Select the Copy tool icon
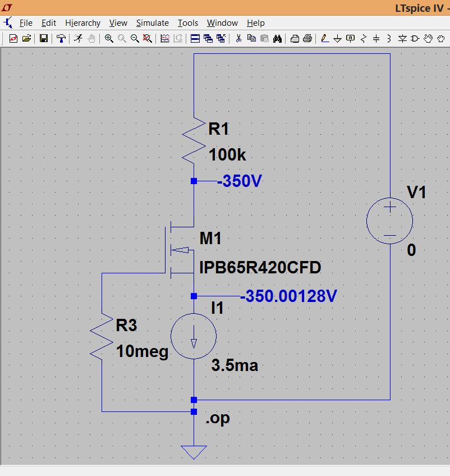The image size is (450, 476). click(x=251, y=39)
